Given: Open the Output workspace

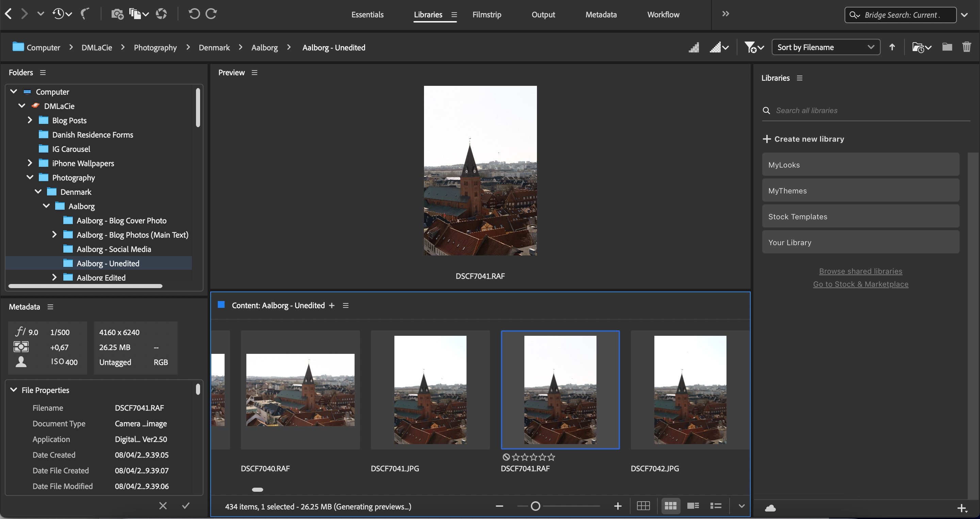Looking at the screenshot, I should pos(543,14).
